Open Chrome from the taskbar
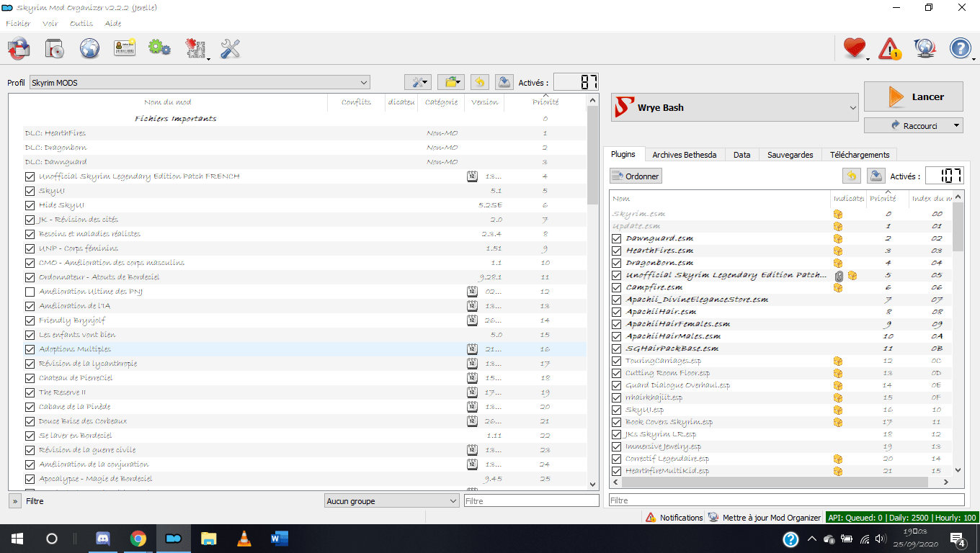The height and width of the screenshot is (553, 980). click(138, 539)
